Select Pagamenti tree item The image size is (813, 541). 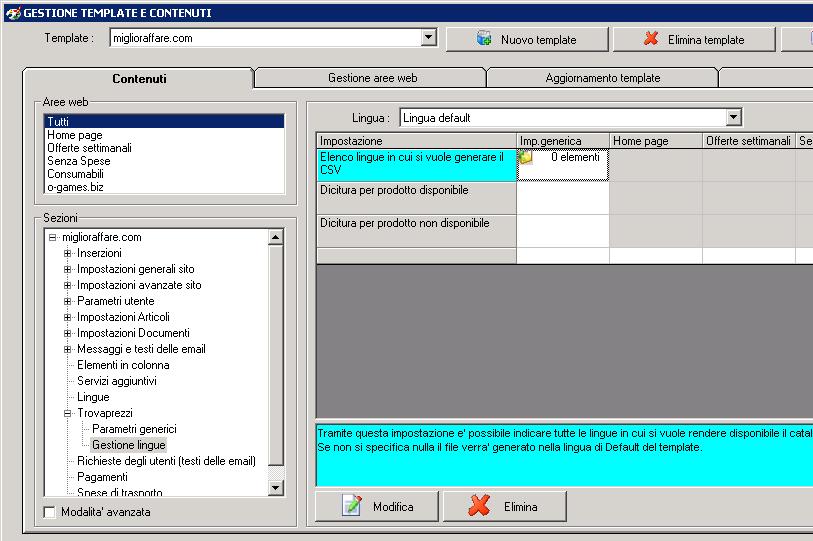pyautogui.click(x=102, y=477)
